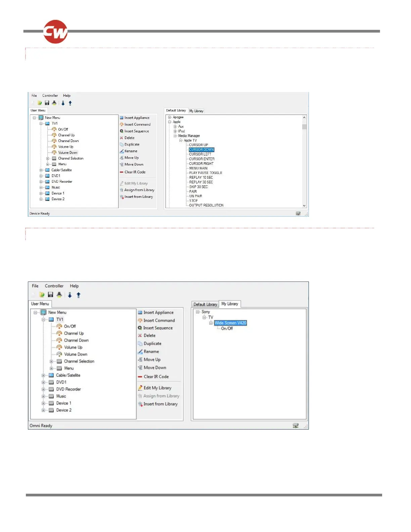Screen dimensions: 411x532
Task: Click Rename in the lower screenshot
Action: coord(148,352)
